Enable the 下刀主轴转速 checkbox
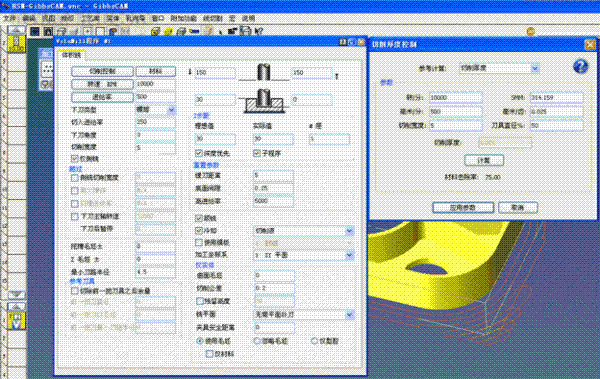This screenshot has height=379, width=600. tap(75, 216)
